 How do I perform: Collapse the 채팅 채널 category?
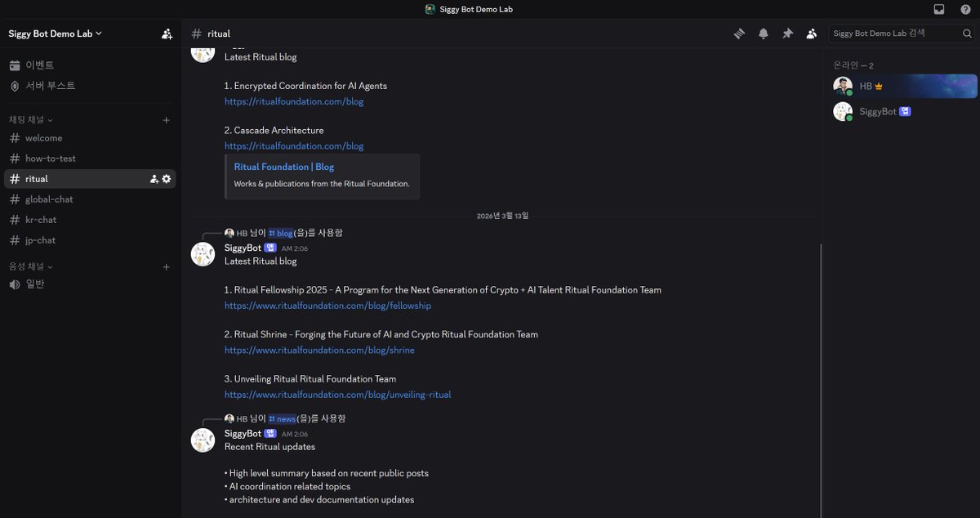[x=31, y=120]
